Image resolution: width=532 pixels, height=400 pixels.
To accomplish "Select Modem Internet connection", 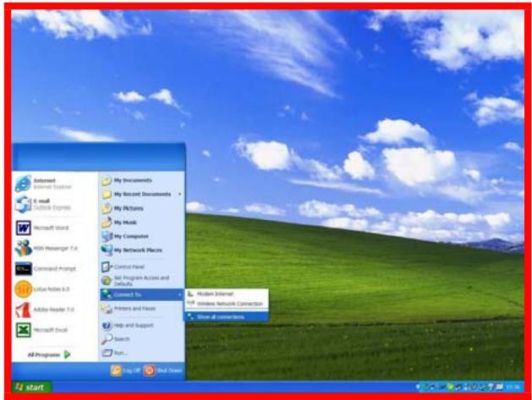I will (227, 293).
